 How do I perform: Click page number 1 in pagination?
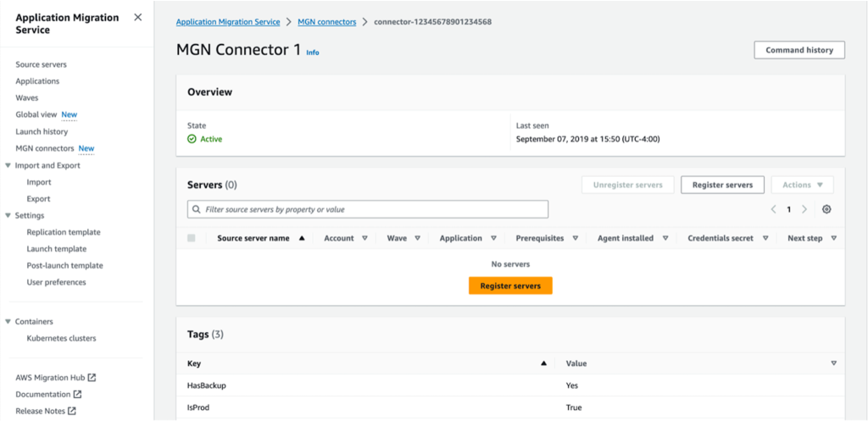click(789, 210)
